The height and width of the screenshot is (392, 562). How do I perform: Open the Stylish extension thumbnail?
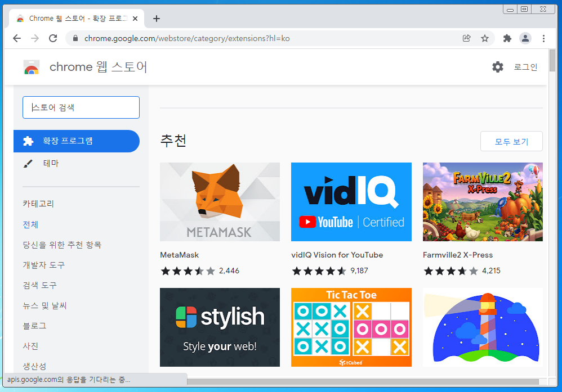click(220, 327)
